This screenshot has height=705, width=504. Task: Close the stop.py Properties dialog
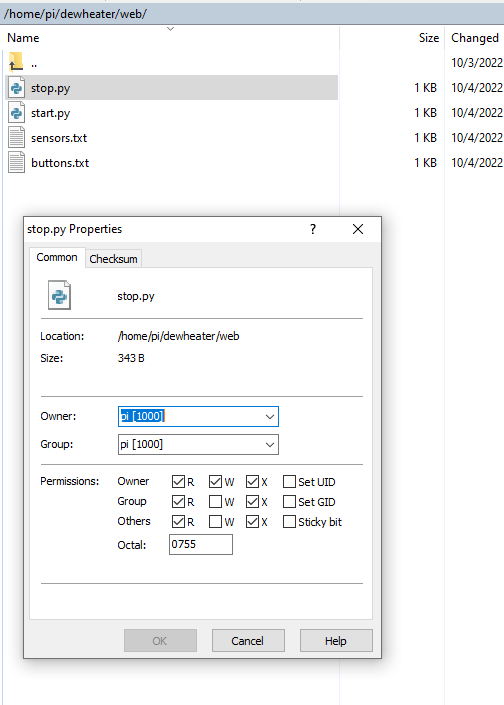coord(358,229)
